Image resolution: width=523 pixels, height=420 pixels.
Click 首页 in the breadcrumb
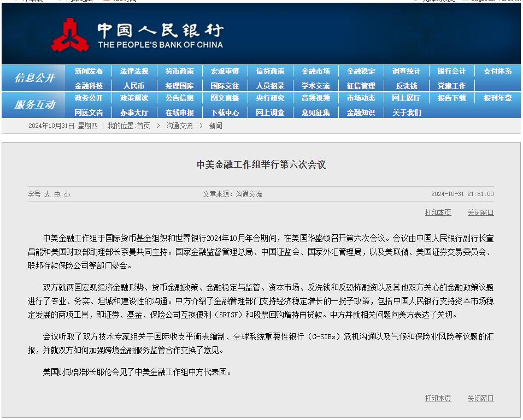[143, 126]
